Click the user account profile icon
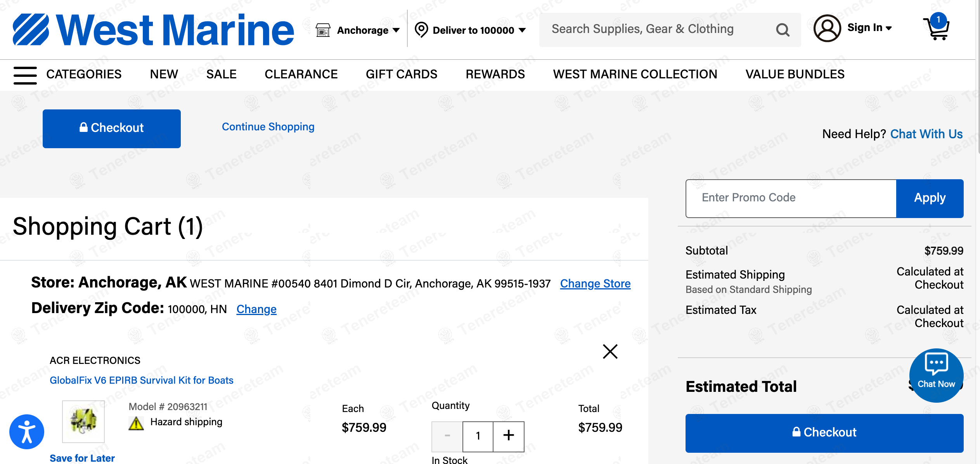 point(827,28)
